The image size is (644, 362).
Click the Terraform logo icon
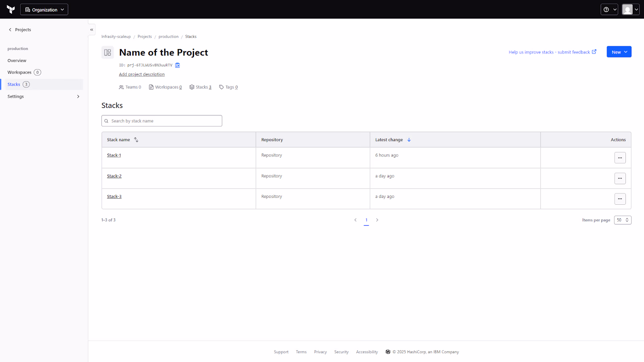pyautogui.click(x=11, y=9)
